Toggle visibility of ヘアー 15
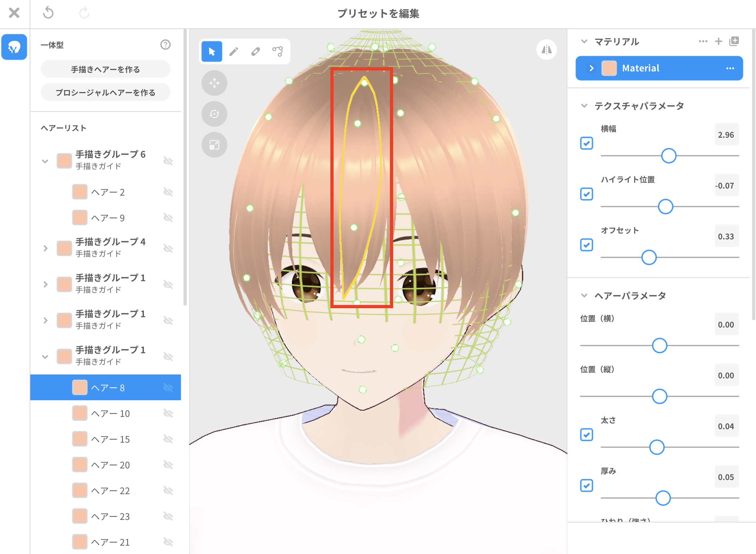 pyautogui.click(x=168, y=439)
